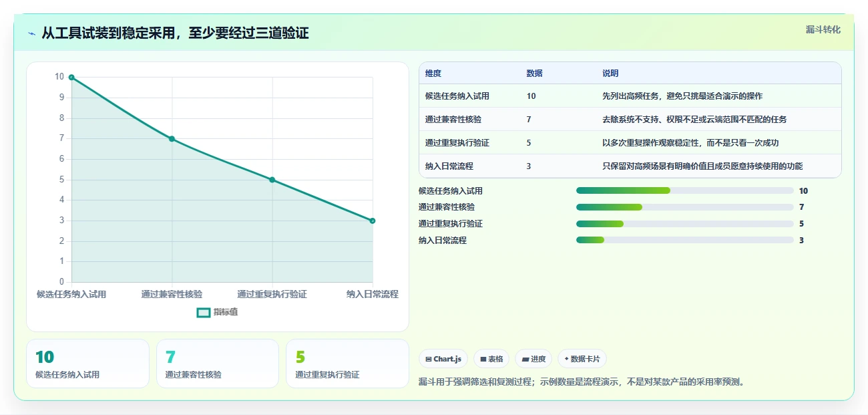Click the description starting with 以多次重复操作
Viewport: 868px width, 415px height.
pyautogui.click(x=690, y=143)
